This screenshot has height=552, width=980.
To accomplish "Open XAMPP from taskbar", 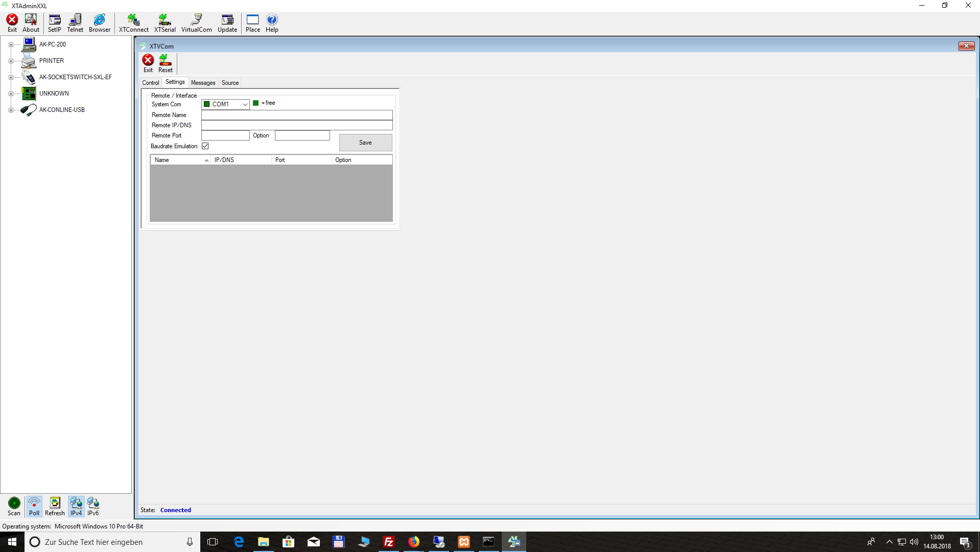I will pyautogui.click(x=464, y=542).
